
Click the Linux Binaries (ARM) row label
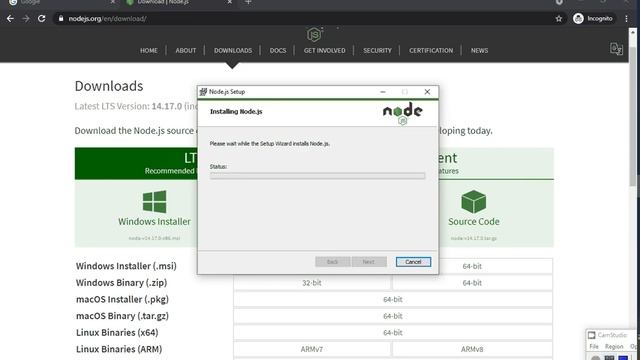click(x=119, y=349)
